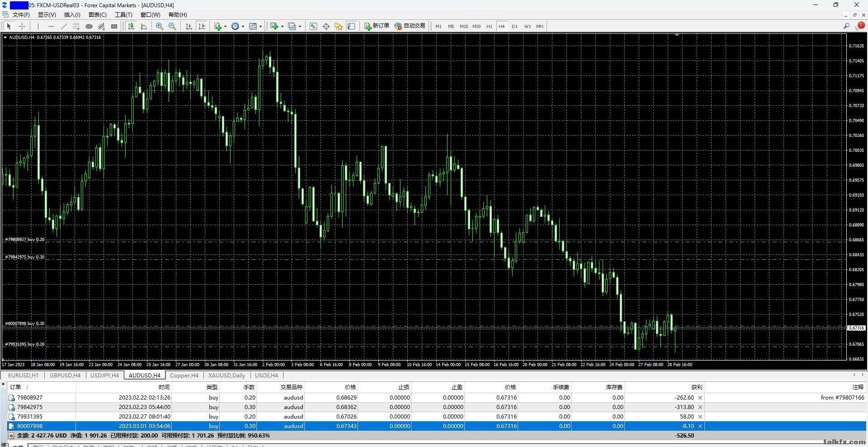Toggle 自动交易 auto trading
Viewport: 868px width, 447px height.
click(x=410, y=26)
